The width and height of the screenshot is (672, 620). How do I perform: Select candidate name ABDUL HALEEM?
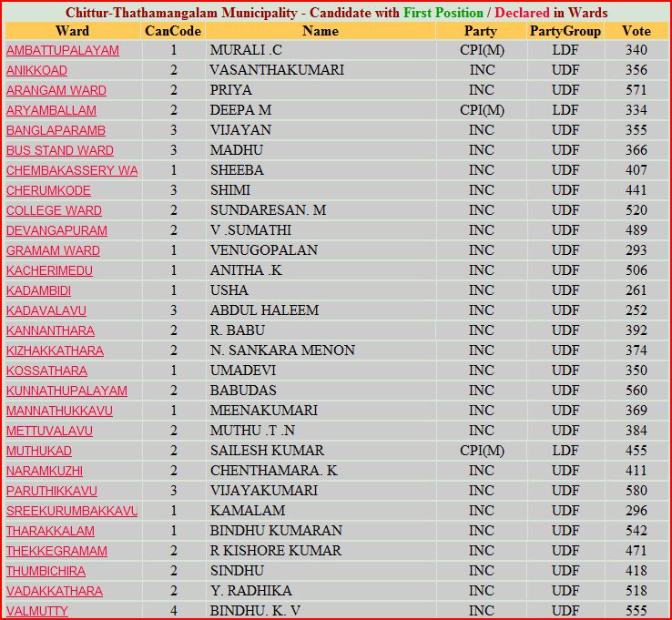pyautogui.click(x=264, y=310)
